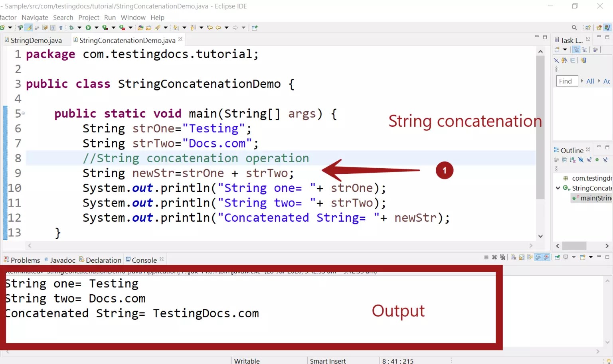
Task: Click the Find field in Task List
Action: pyautogui.click(x=567, y=81)
